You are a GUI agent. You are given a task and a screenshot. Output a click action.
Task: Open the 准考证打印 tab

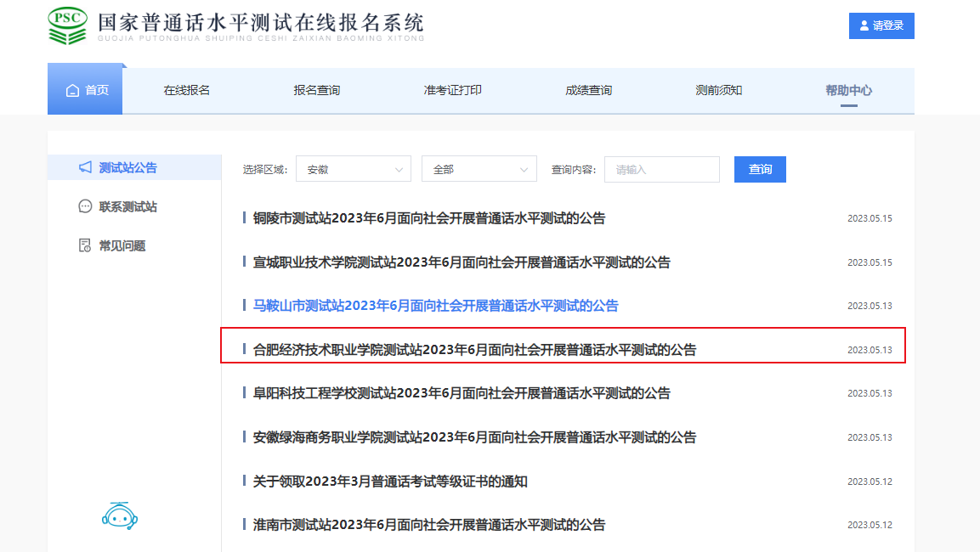[452, 90]
